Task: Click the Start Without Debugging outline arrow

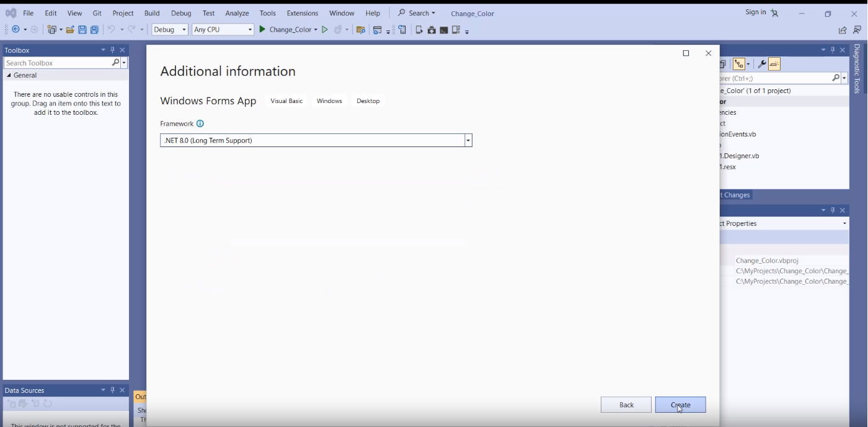Action: tap(324, 30)
